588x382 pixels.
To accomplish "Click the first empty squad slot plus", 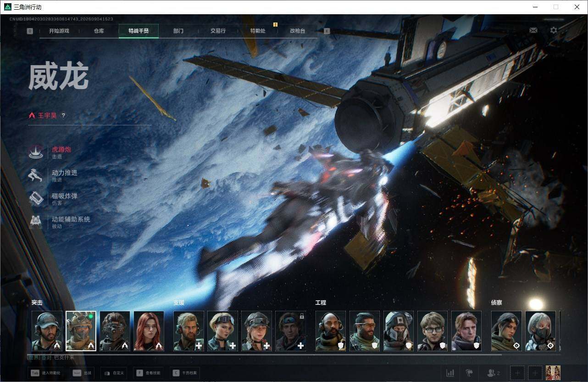I will [x=517, y=373].
